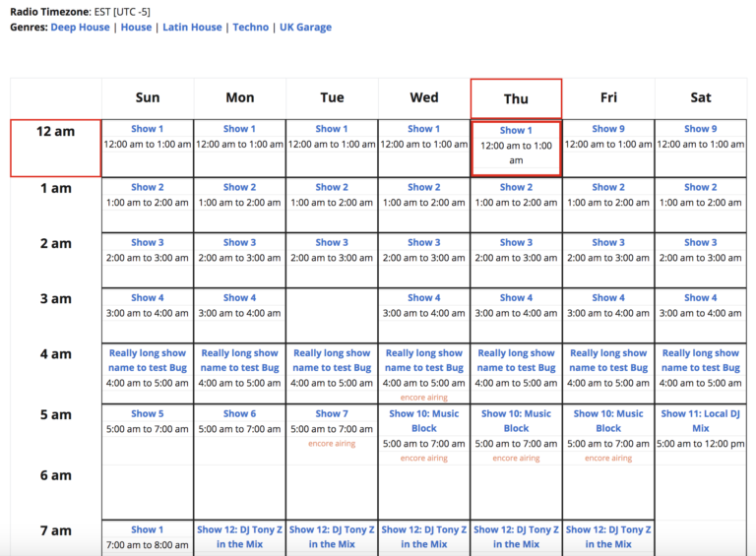Open Show 1 on Sunday at 12 am
The width and height of the screenshot is (756, 556).
click(x=148, y=129)
